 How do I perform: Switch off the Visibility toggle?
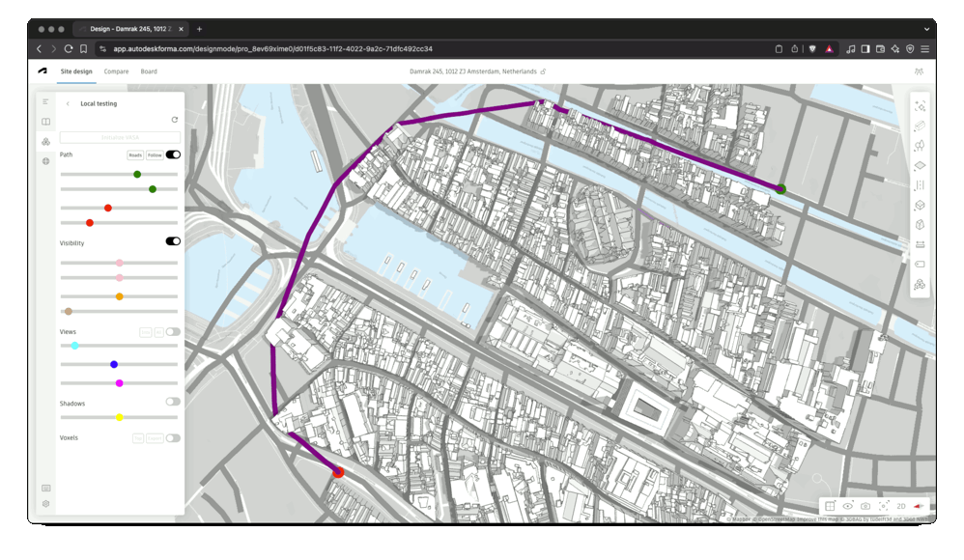[x=173, y=241]
